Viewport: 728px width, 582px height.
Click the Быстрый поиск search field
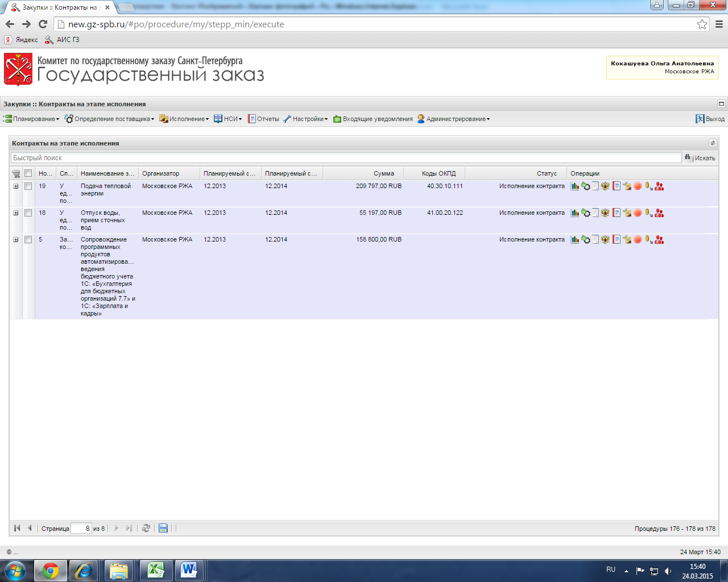pos(346,157)
